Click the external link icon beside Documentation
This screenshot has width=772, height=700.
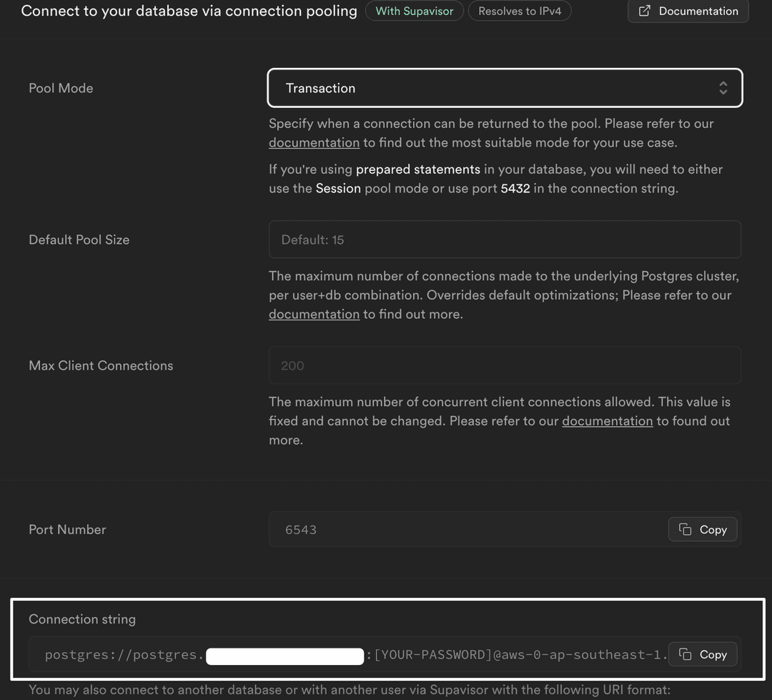pos(644,11)
